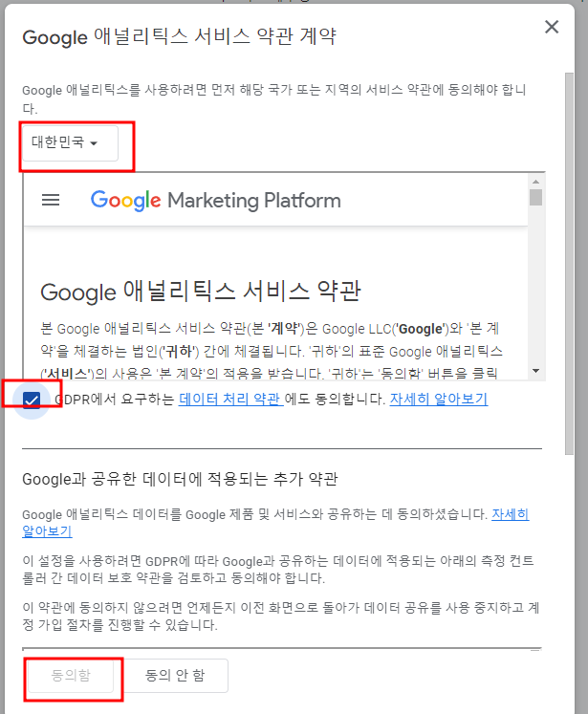
Task: Open 자세히 알아보기 link next to GDPR checkbox
Action: [439, 399]
